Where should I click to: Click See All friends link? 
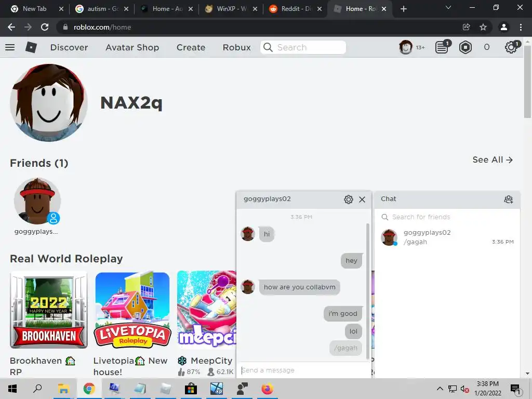pos(493,160)
